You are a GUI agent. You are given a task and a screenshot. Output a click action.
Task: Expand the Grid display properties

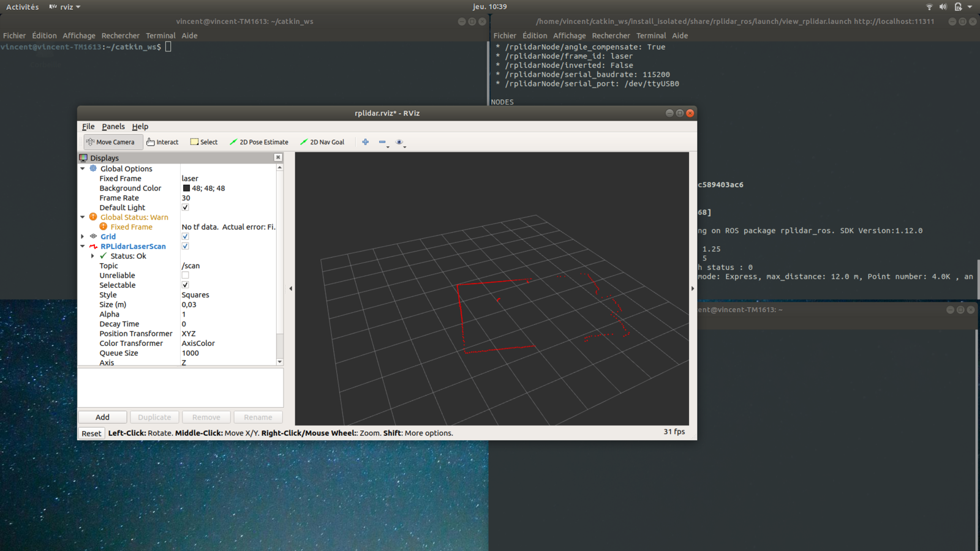click(83, 236)
